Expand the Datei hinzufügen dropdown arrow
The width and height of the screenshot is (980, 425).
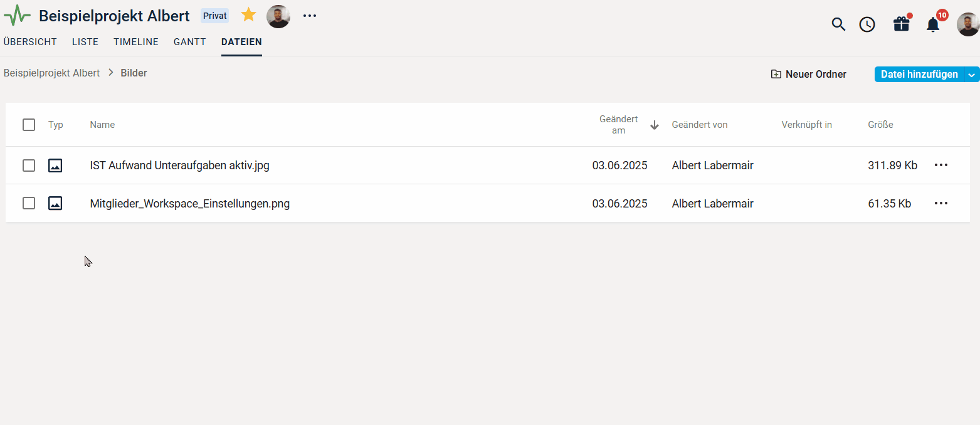tap(972, 75)
